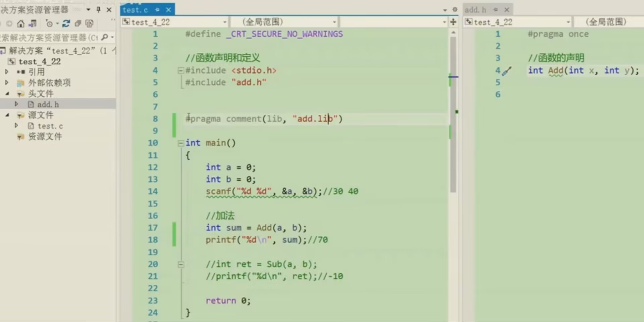Image resolution: width=644 pixels, height=322 pixels.
Task: Click the scanf call on line 14
Action: coord(264,191)
